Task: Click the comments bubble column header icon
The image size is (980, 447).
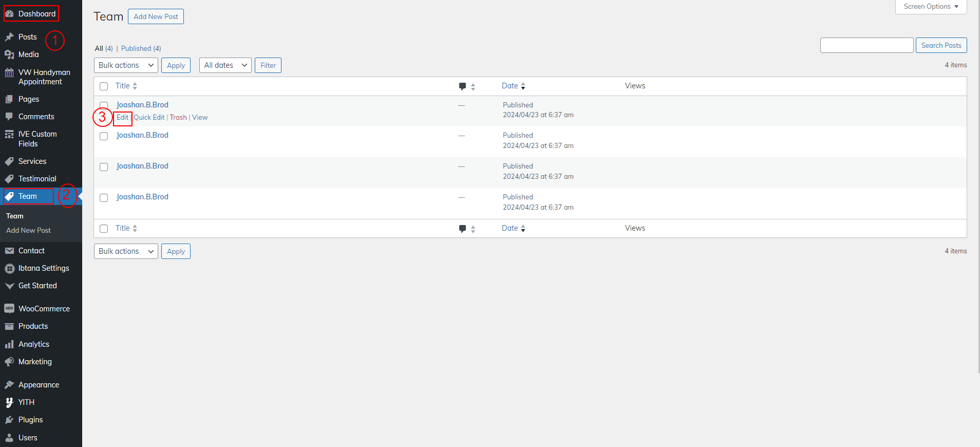Action: tap(462, 86)
